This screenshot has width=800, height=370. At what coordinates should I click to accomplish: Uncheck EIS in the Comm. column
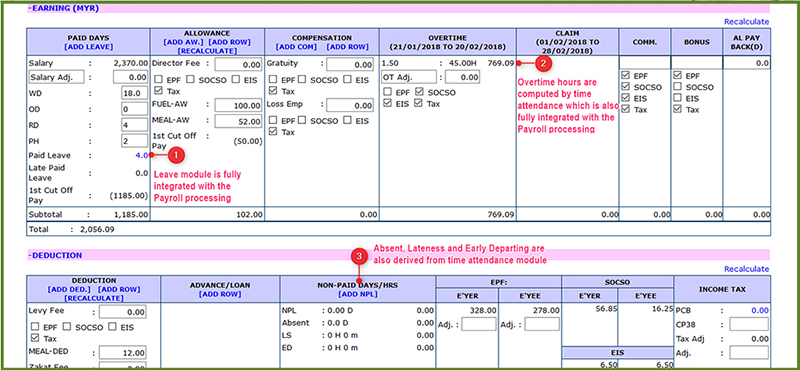[626, 98]
